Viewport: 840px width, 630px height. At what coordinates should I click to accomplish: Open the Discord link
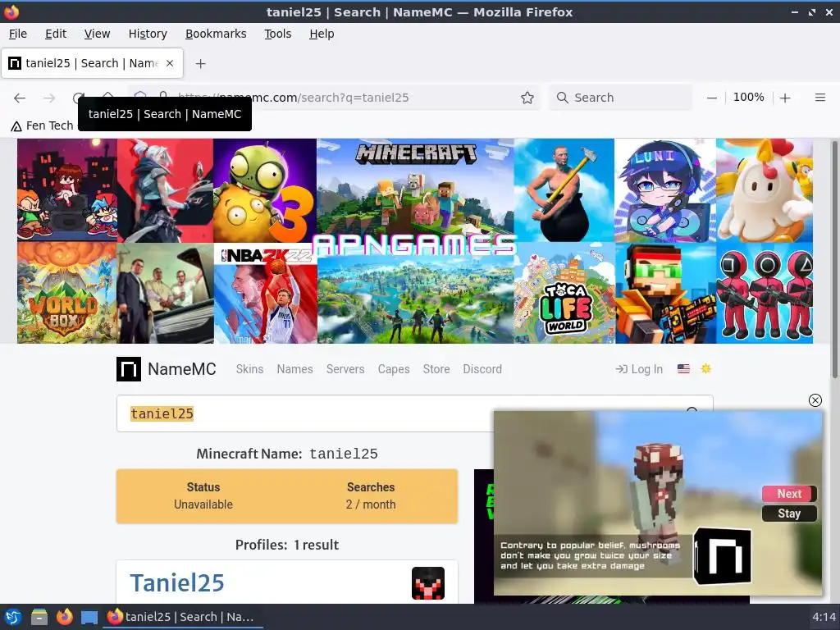click(482, 369)
